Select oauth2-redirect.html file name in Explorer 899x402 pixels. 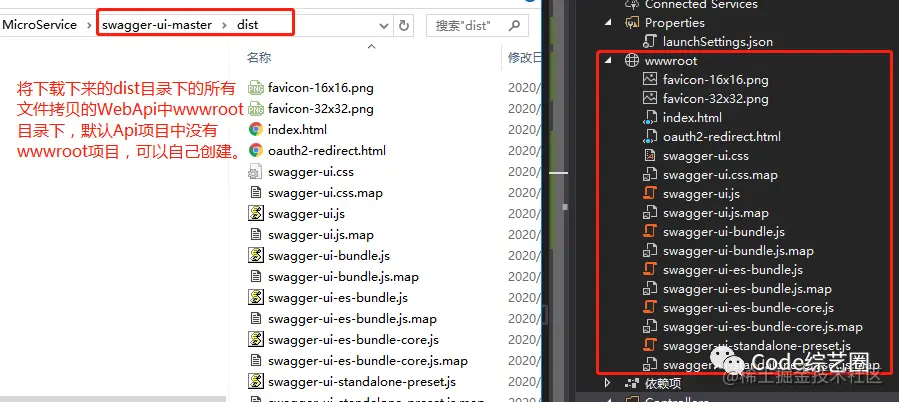pyautogui.click(x=327, y=151)
